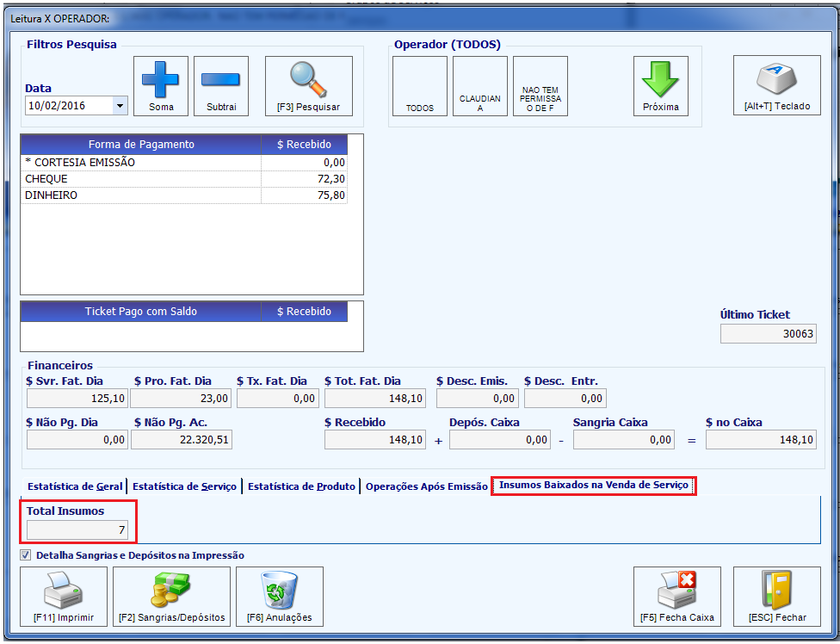The width and height of the screenshot is (840, 644).
Task: Open the [Alt+T] Teclado keyboard
Action: click(x=777, y=85)
